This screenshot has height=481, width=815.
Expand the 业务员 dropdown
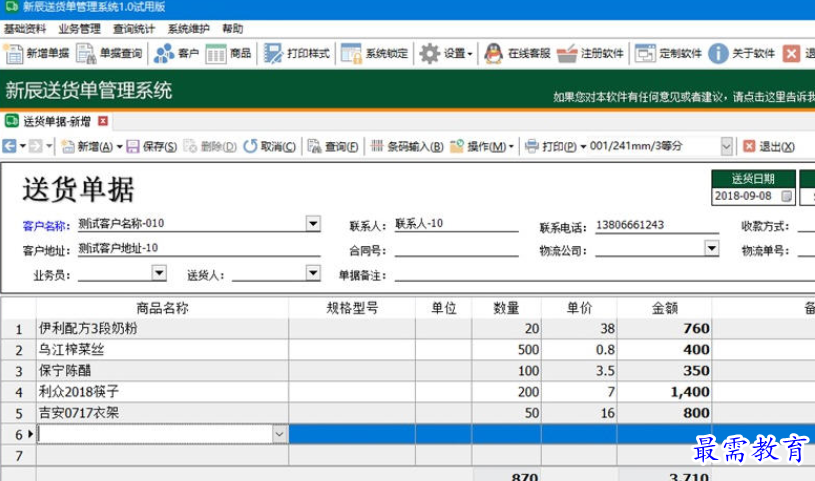[159, 272]
